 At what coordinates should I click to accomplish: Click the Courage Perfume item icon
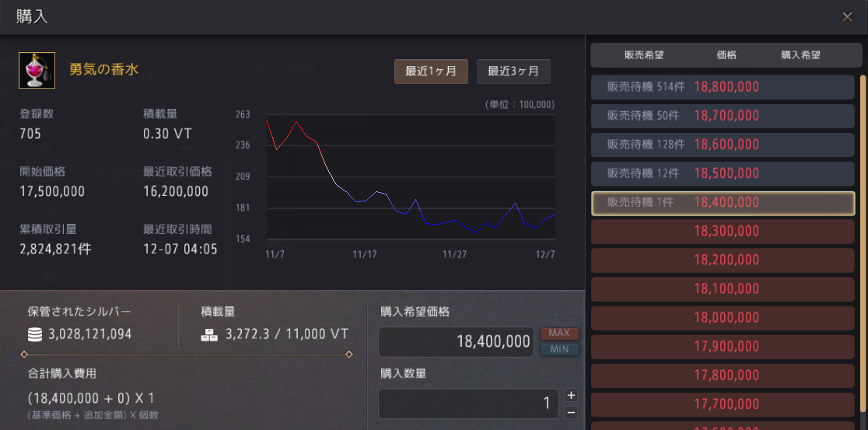(x=37, y=71)
